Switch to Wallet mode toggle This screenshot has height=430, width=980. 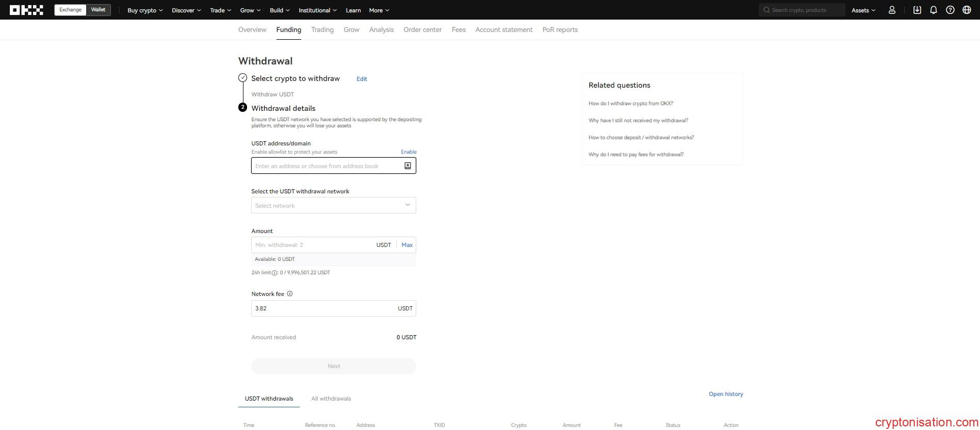click(x=98, y=10)
